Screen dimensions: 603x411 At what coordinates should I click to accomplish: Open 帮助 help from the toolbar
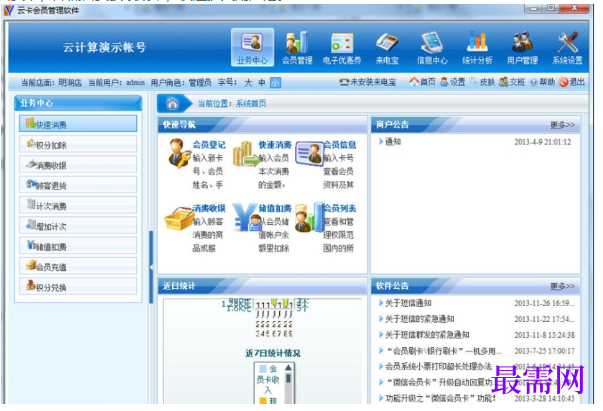[542, 82]
